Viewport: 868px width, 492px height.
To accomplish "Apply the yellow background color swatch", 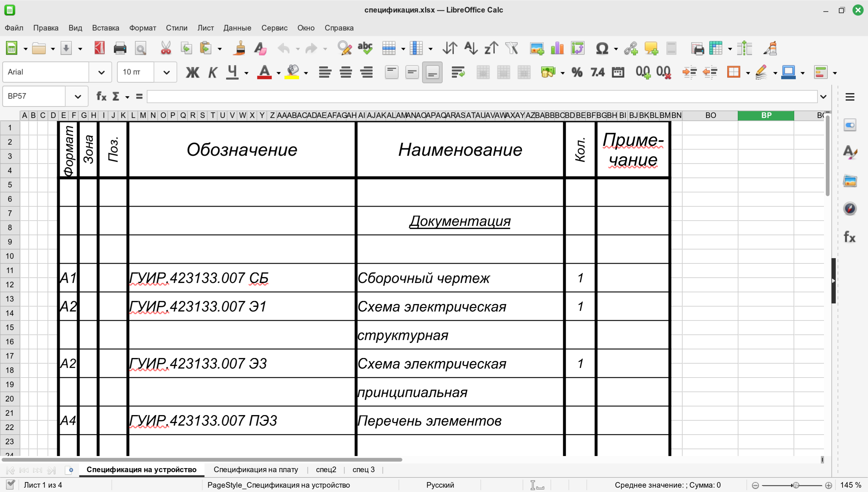I will [x=292, y=72].
